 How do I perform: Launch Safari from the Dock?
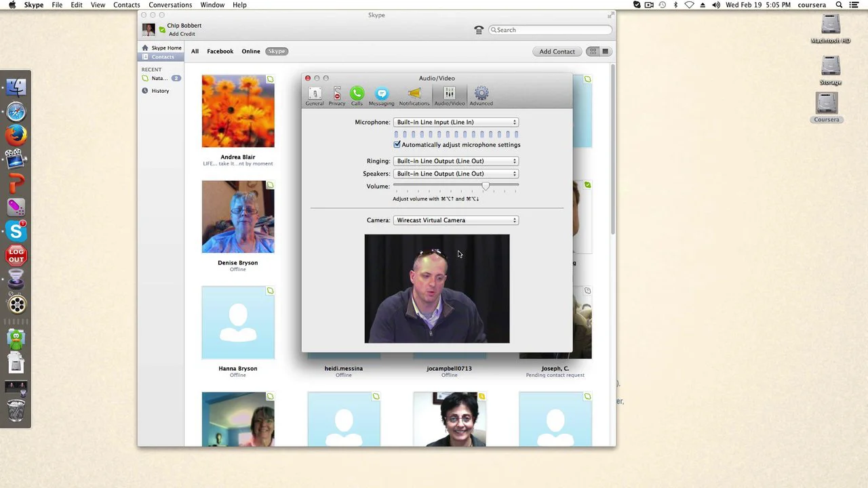point(16,111)
